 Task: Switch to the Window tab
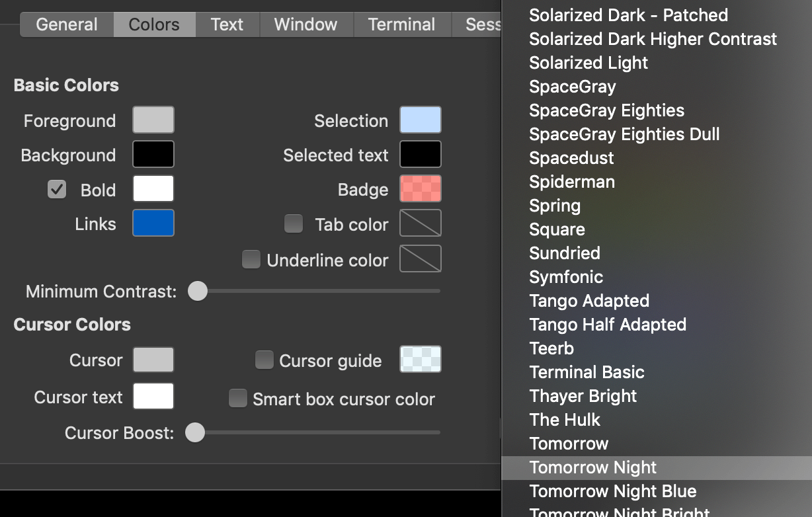click(305, 24)
